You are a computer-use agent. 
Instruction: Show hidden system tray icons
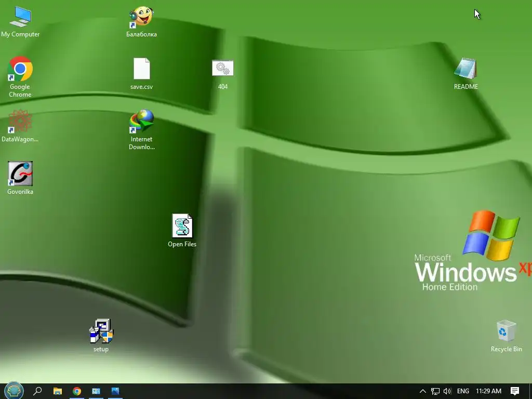pos(423,391)
